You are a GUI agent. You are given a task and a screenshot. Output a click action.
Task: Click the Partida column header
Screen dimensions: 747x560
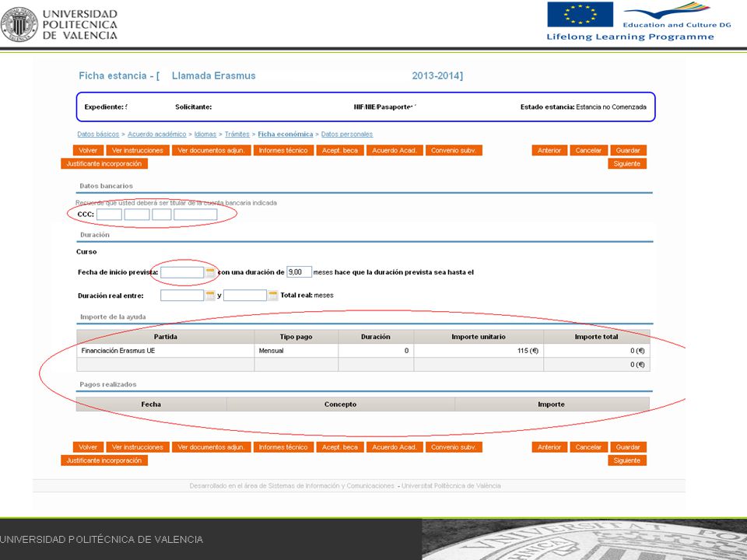pos(165,337)
